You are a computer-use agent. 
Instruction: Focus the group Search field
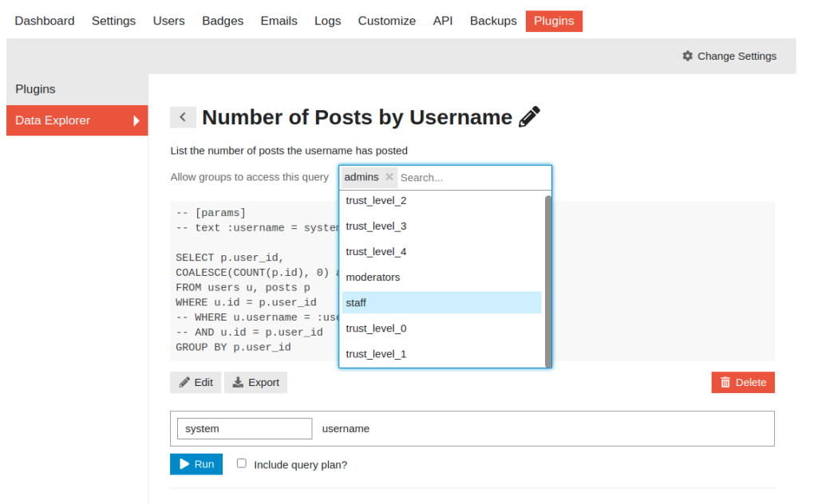473,178
